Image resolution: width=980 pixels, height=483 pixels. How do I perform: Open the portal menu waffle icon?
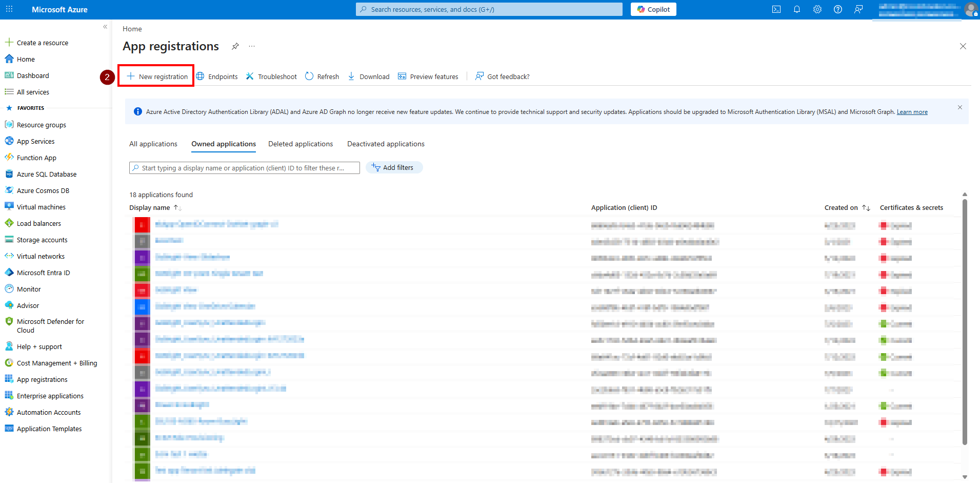point(9,9)
